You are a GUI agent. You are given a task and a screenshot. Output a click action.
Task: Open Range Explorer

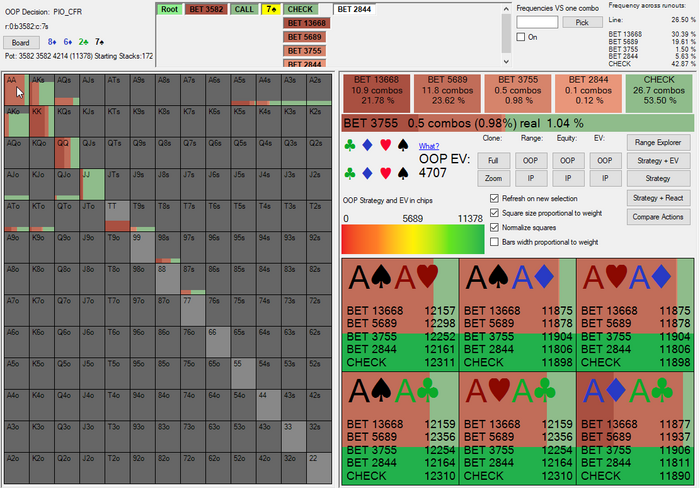pyautogui.click(x=658, y=142)
